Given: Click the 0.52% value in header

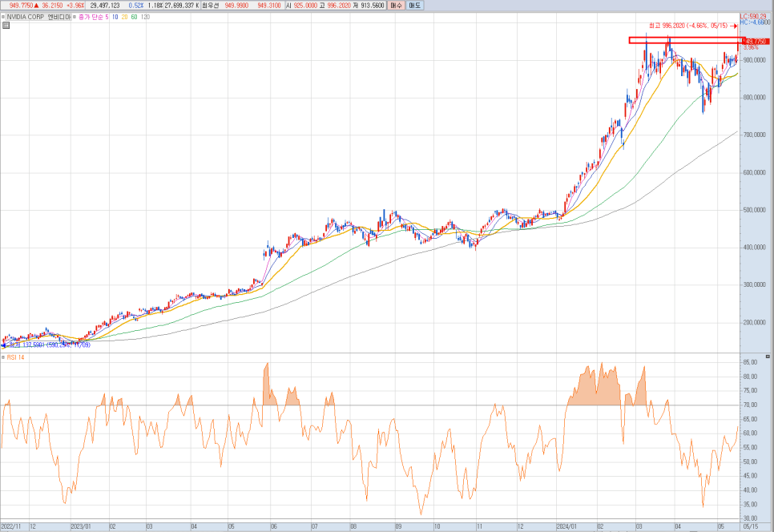Looking at the screenshot, I should [x=136, y=6].
